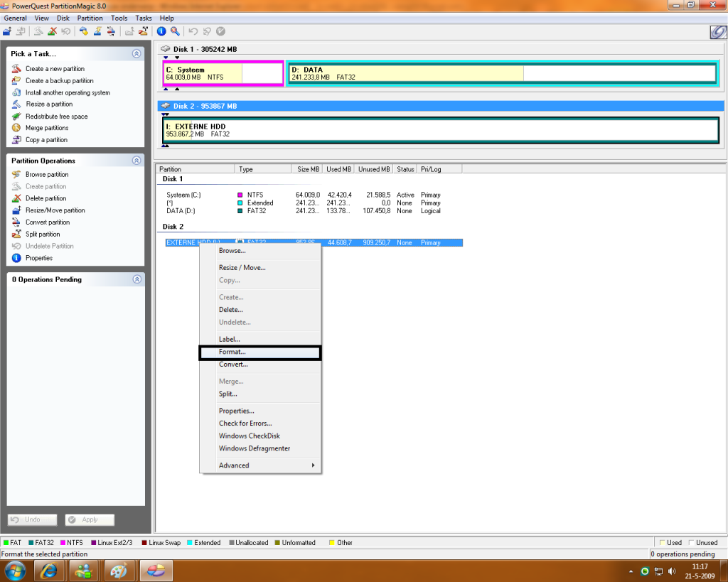Collapse the Pick a Task panel
Image resolution: width=728 pixels, height=582 pixels.
[136, 54]
